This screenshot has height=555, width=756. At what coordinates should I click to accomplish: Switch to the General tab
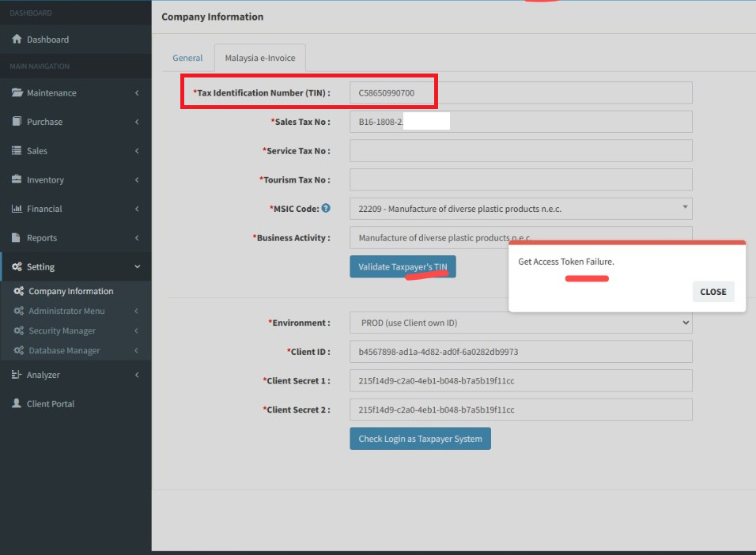[x=187, y=58]
